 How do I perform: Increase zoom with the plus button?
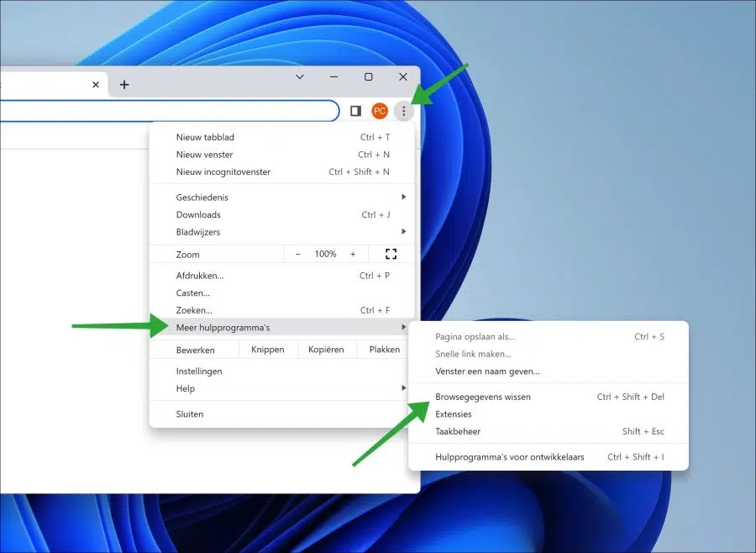point(353,254)
